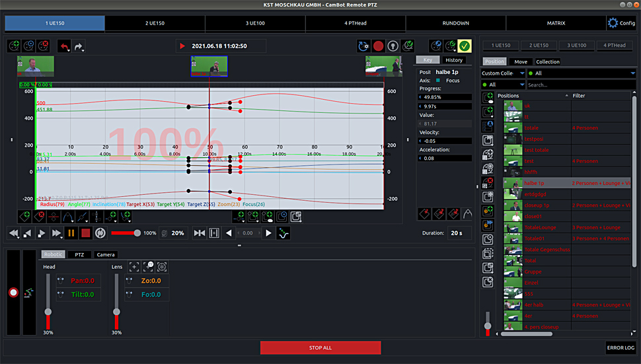Viewport: 641px width, 364px height.
Task: Toggle the Zoom(23) curve in legend
Action: tap(229, 204)
